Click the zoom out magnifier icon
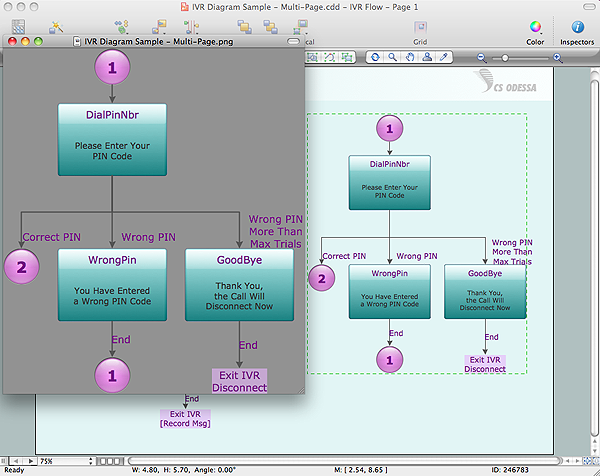 coord(481,59)
